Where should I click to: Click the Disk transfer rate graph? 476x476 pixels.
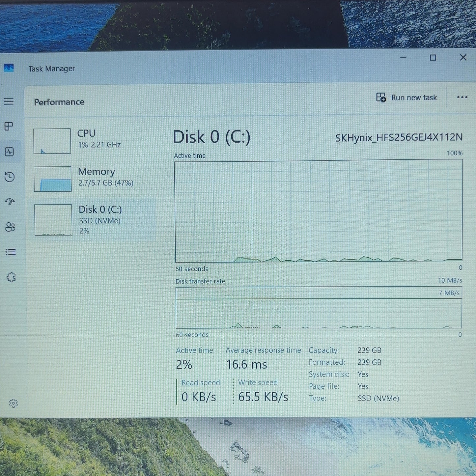coord(319,308)
